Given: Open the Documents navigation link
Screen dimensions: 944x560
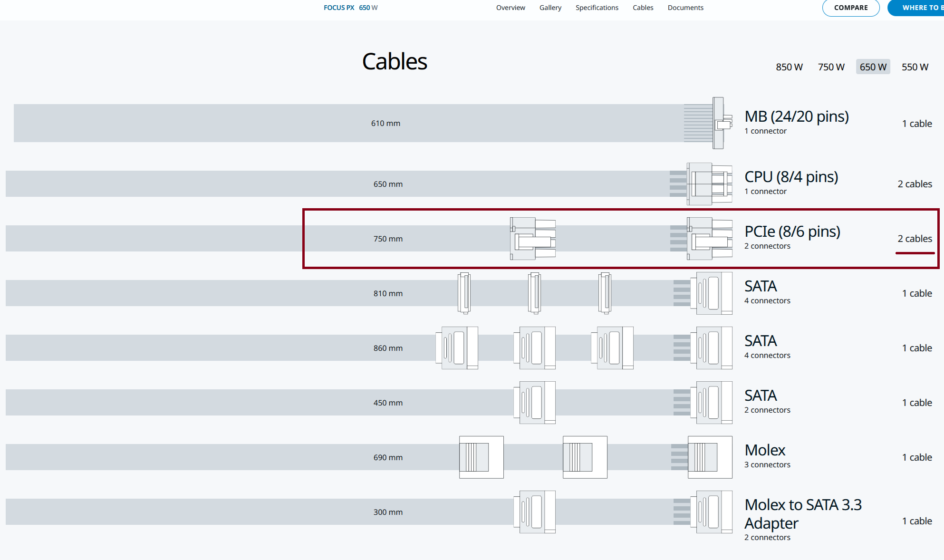Looking at the screenshot, I should click(x=685, y=8).
